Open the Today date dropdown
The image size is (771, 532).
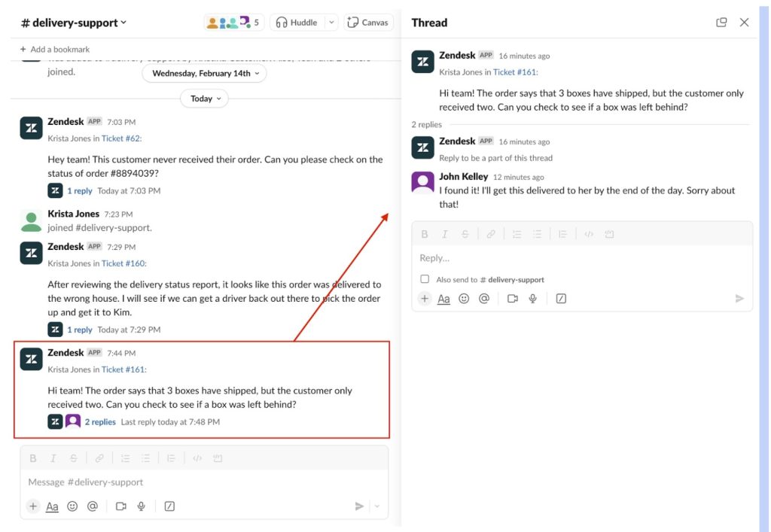pos(205,99)
